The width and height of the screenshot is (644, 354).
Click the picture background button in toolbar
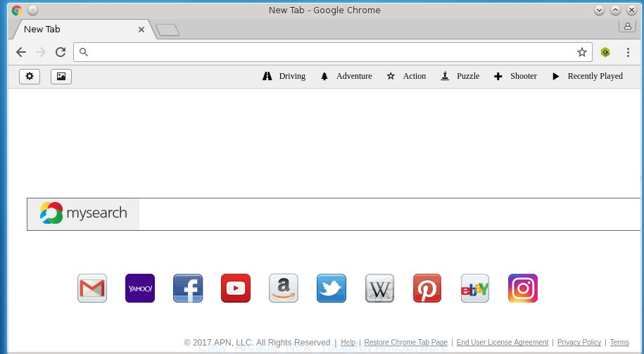pos(61,77)
